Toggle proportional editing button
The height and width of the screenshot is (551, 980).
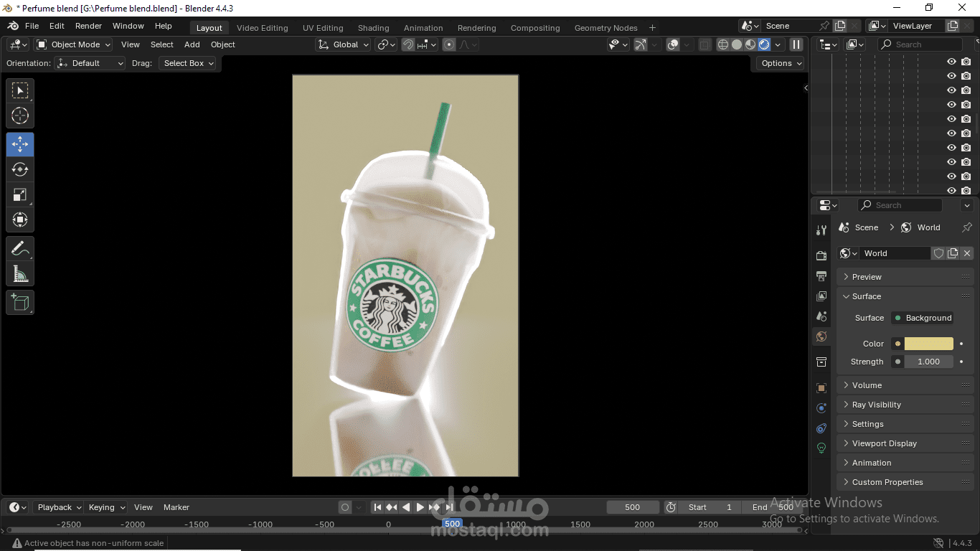(x=449, y=44)
